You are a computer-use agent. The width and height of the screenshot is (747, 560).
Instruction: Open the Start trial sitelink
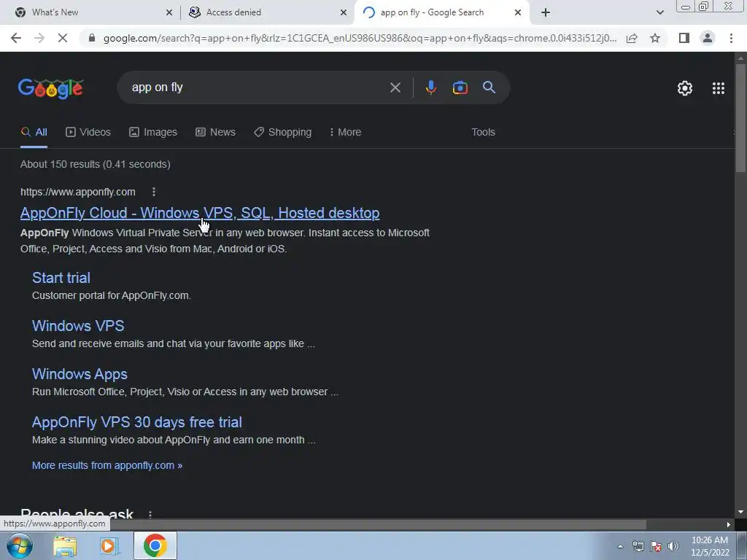[61, 278]
